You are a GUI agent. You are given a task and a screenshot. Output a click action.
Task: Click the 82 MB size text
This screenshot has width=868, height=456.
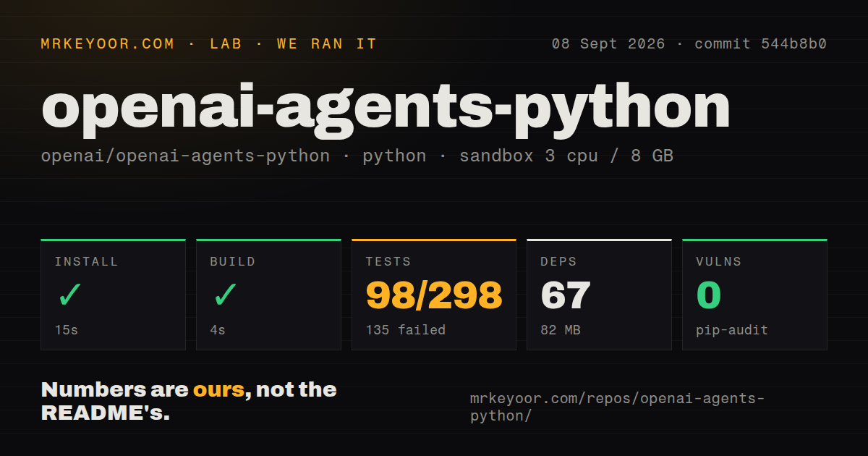coord(561,330)
